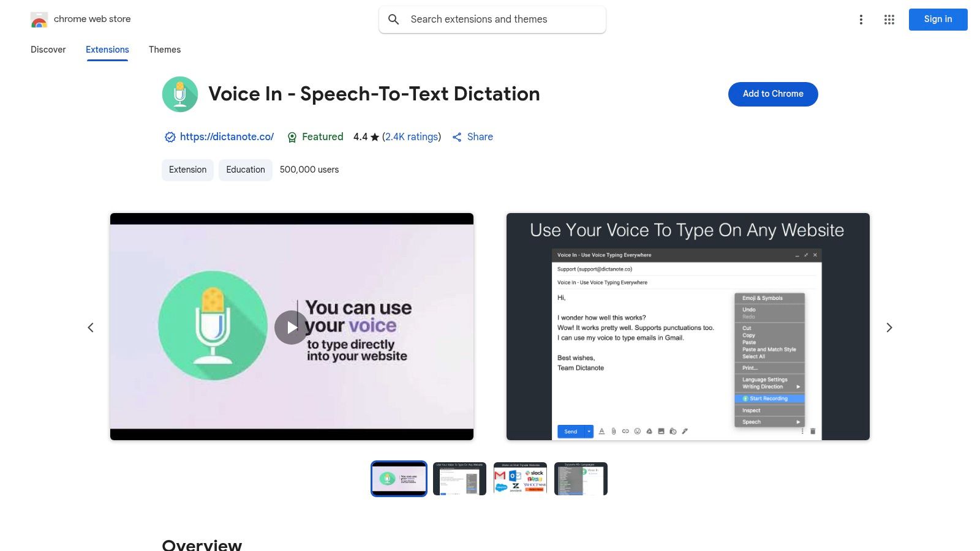980x551 pixels.
Task: Click the Share link text
Action: click(480, 137)
